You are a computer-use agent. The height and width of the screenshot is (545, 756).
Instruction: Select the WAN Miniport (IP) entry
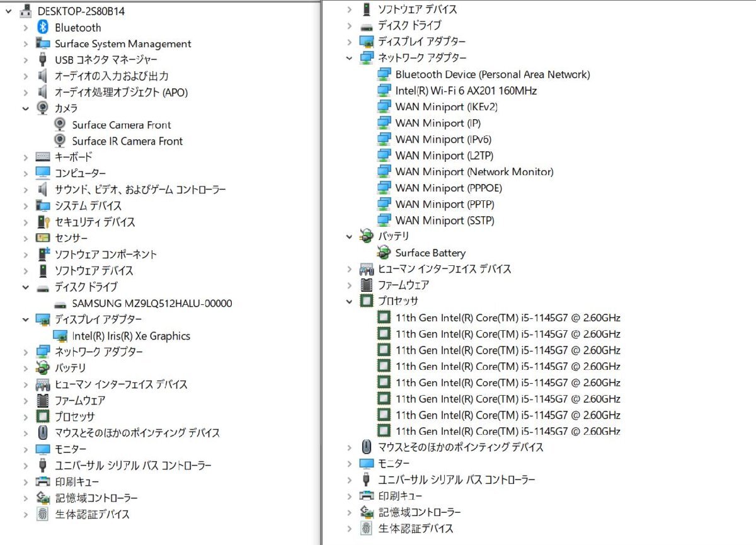point(438,123)
